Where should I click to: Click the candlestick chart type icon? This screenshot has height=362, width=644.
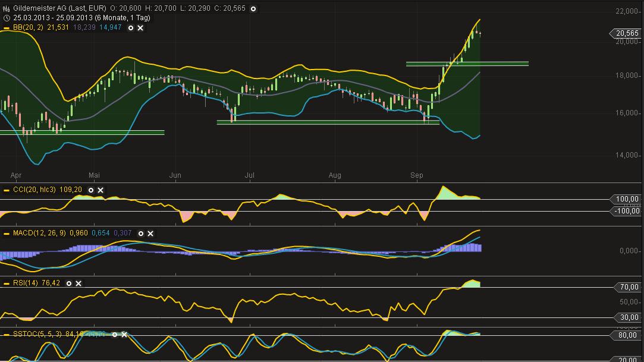tap(6, 9)
